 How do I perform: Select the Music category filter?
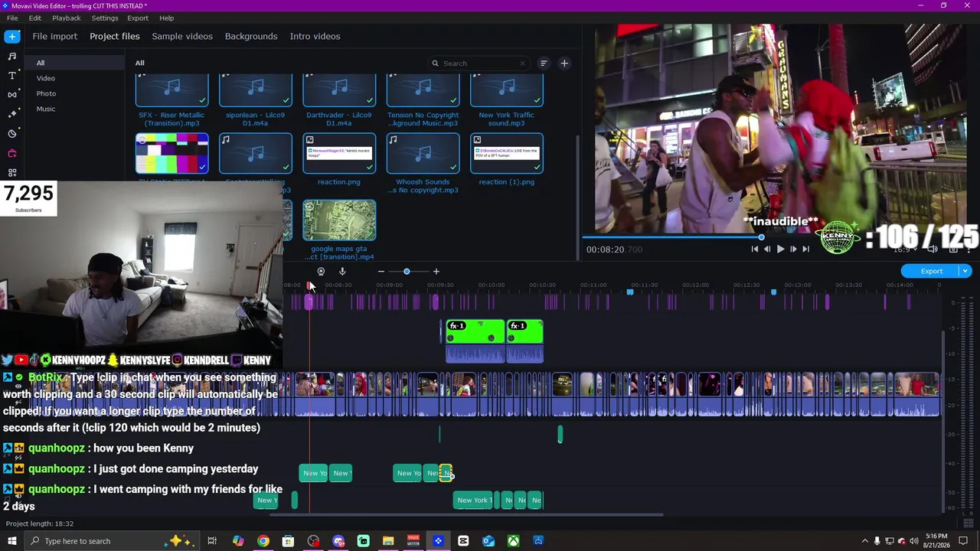46,109
